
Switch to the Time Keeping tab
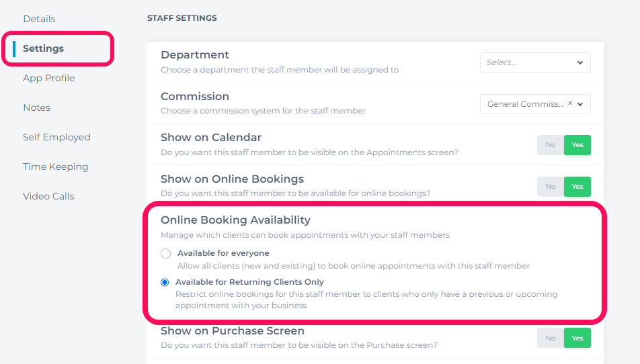point(56,167)
